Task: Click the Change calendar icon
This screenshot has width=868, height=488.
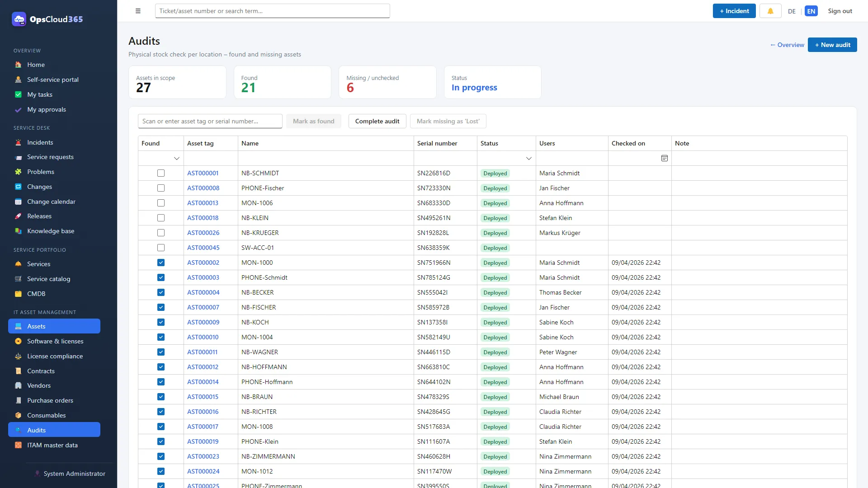Action: 18,202
